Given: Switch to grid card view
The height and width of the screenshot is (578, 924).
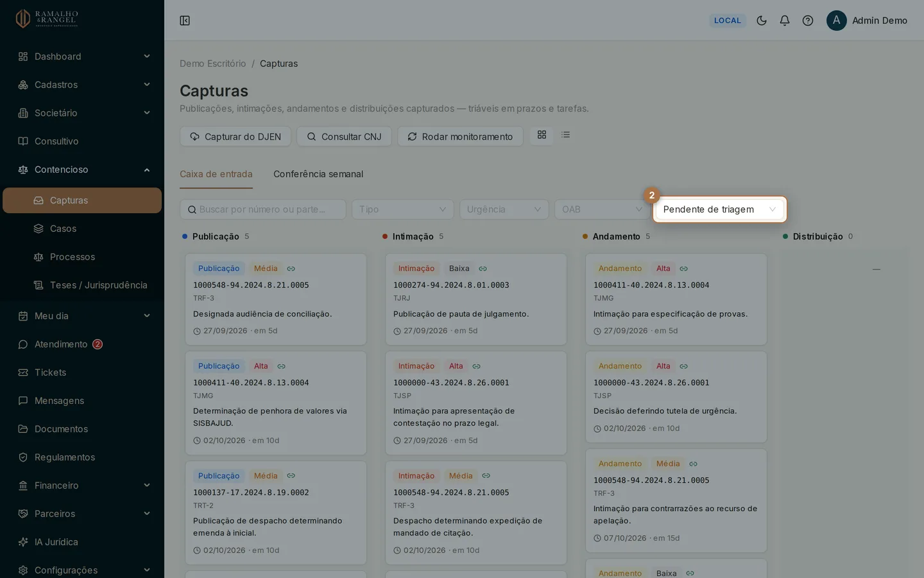Looking at the screenshot, I should tap(542, 135).
